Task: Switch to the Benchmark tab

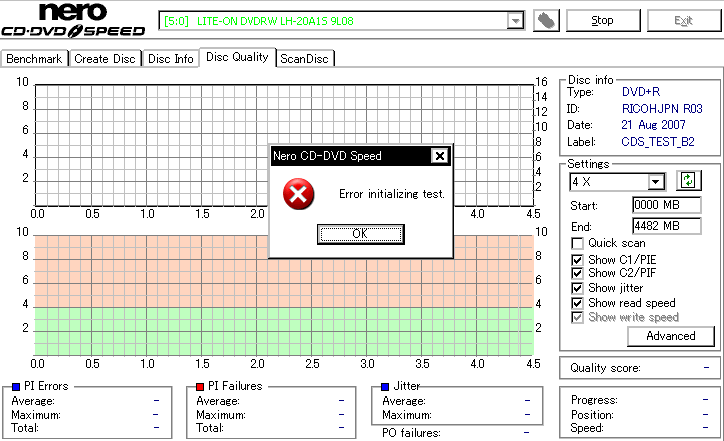Action: (x=34, y=59)
